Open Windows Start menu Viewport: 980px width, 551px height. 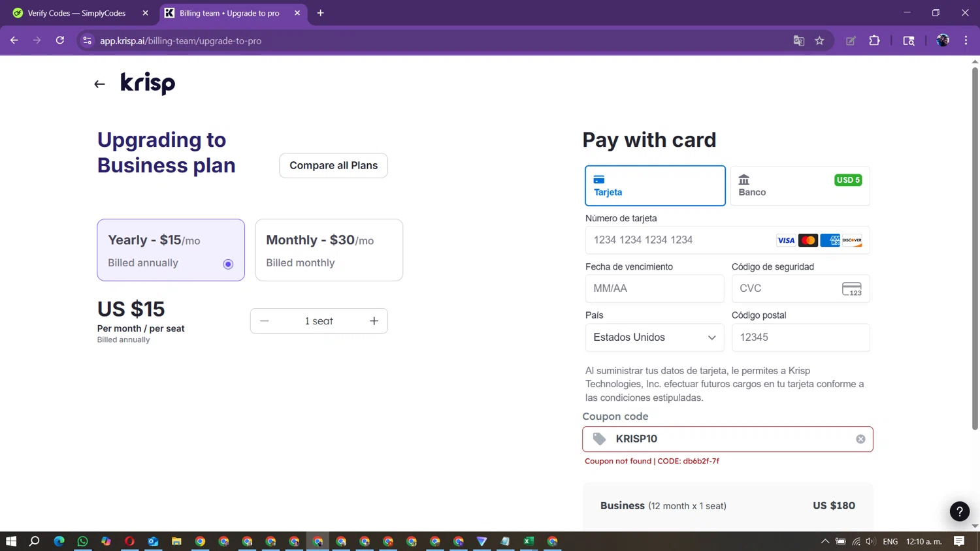pyautogui.click(x=11, y=541)
